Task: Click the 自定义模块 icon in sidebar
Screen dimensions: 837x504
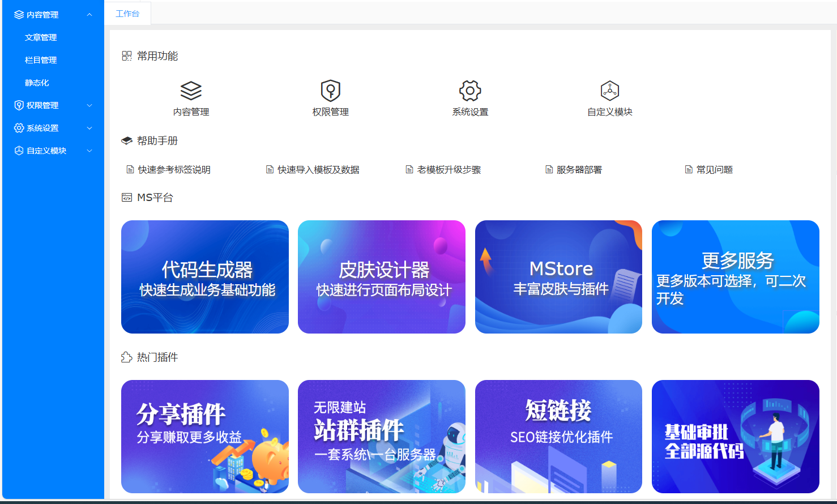Action: coord(19,151)
